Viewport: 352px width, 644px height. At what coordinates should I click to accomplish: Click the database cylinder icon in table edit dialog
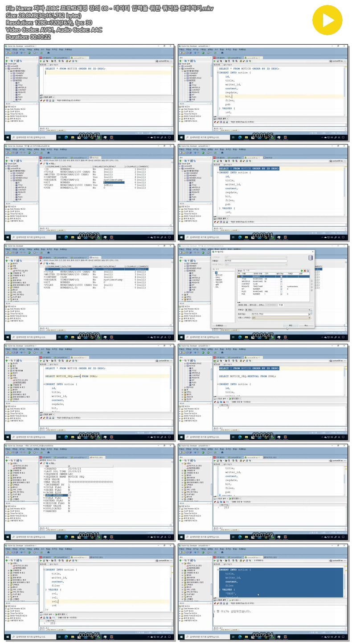[311, 258]
